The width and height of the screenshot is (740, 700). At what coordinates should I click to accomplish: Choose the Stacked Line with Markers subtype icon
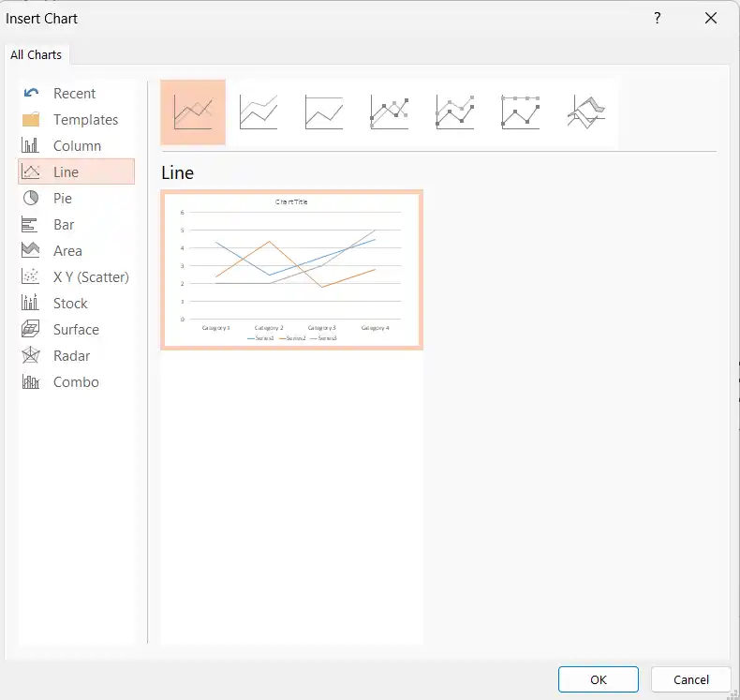click(x=455, y=112)
